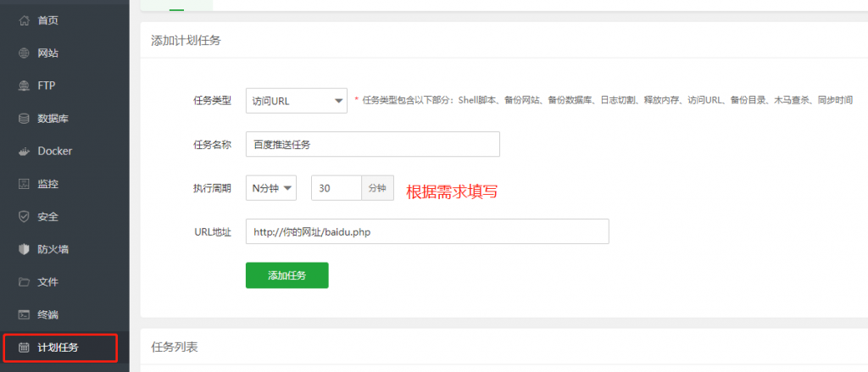The width and height of the screenshot is (868, 372).
Task: Click the shield icon beside 安全
Action: [x=24, y=216]
